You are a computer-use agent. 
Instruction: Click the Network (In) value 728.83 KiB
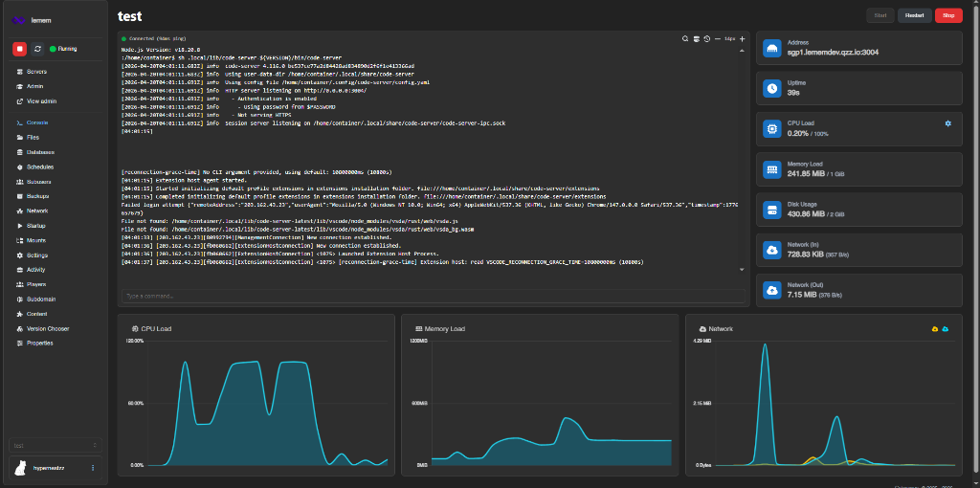tap(806, 255)
